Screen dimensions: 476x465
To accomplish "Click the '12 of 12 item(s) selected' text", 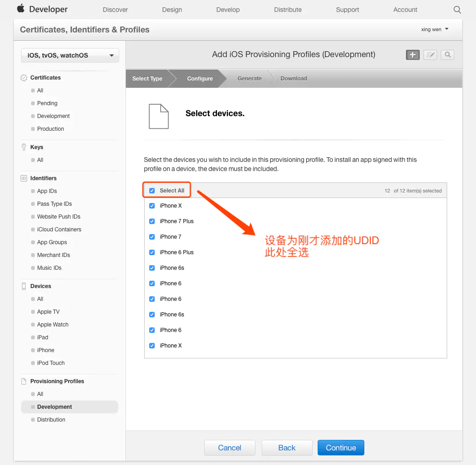I will point(413,191).
